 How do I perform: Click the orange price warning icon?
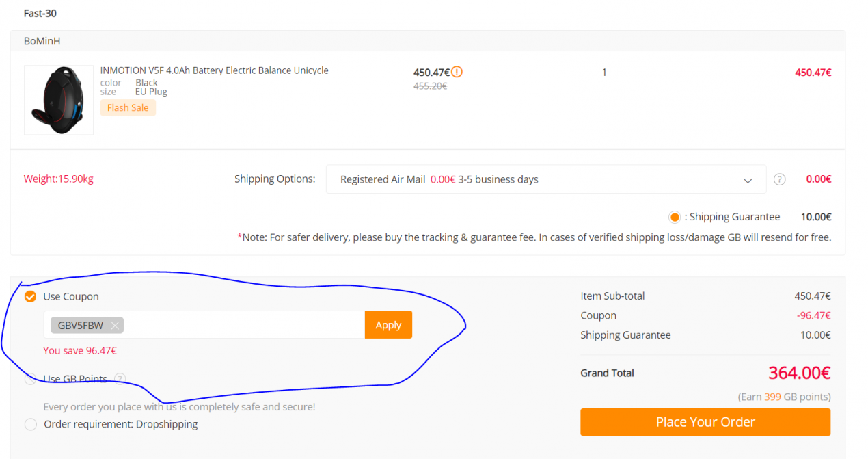[x=457, y=72]
